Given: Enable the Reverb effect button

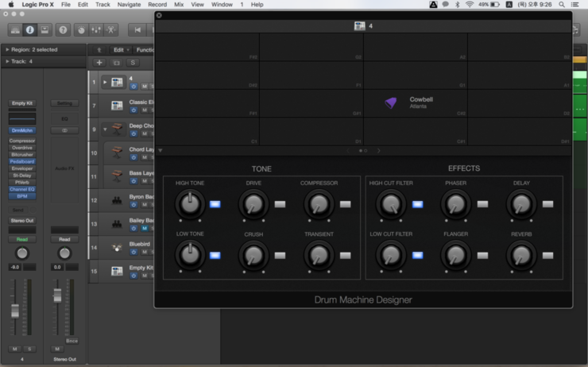Looking at the screenshot, I should pyautogui.click(x=548, y=255).
